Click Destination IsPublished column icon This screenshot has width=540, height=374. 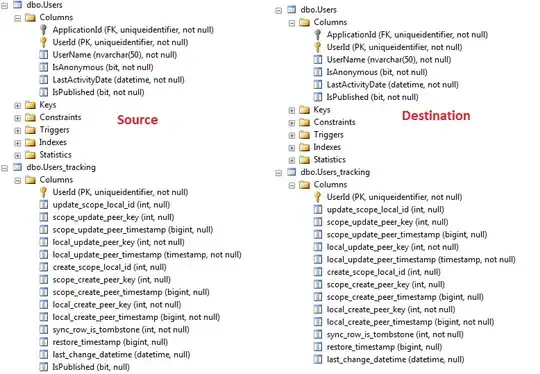[x=318, y=97]
